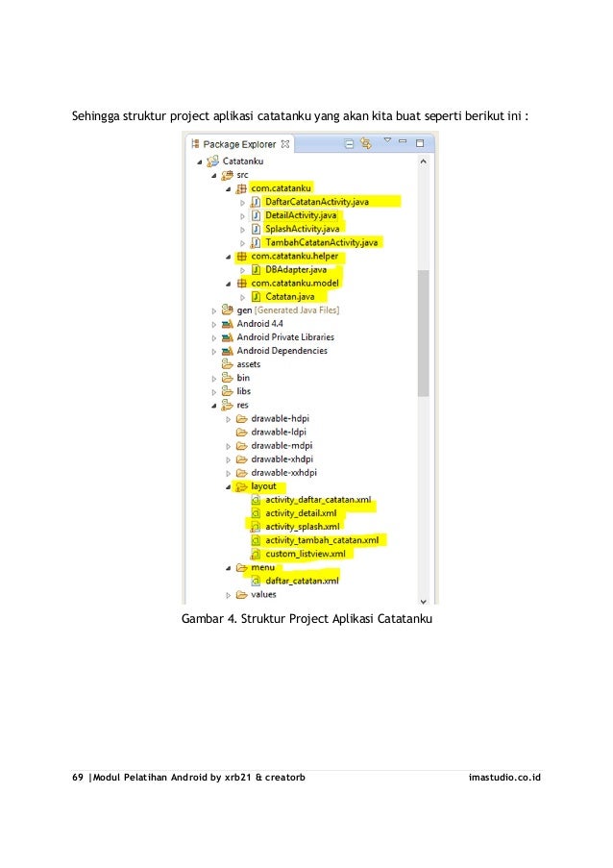Click the SplashActivity.java file icon
This screenshot has width=613, height=868.
(x=256, y=229)
